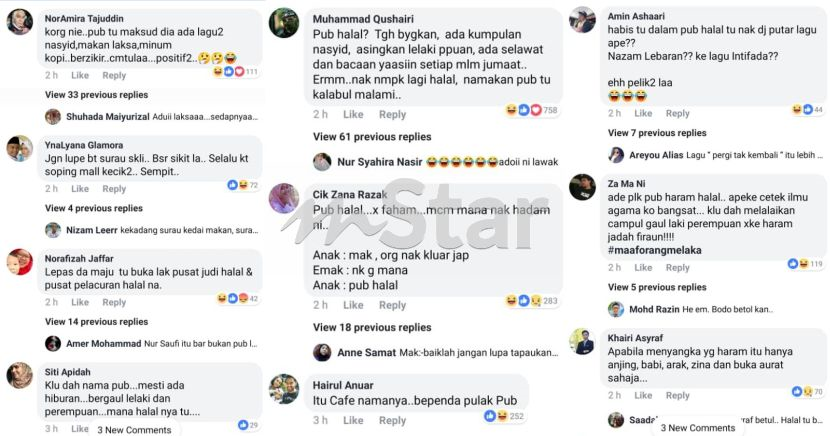
Task: Open NorAmira Tajuddin's profile picture
Action: pos(20,22)
